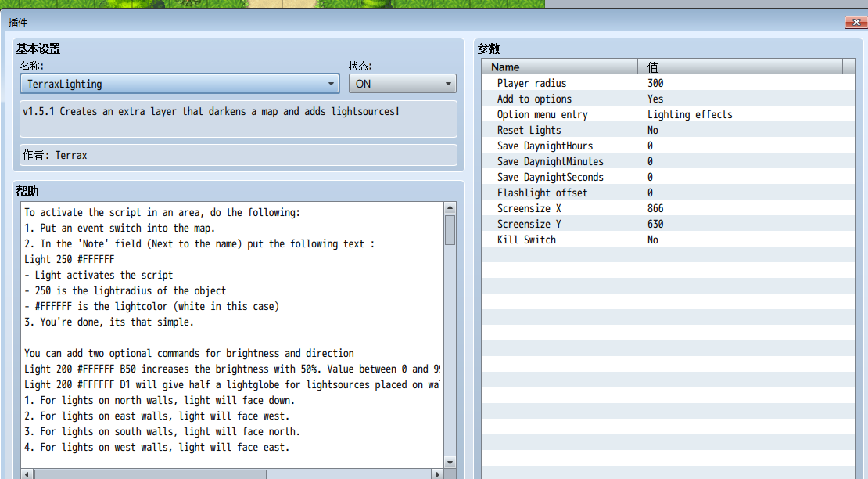The height and width of the screenshot is (479, 868).
Task: Click the help horizontal scroll right arrow
Action: pyautogui.click(x=437, y=474)
